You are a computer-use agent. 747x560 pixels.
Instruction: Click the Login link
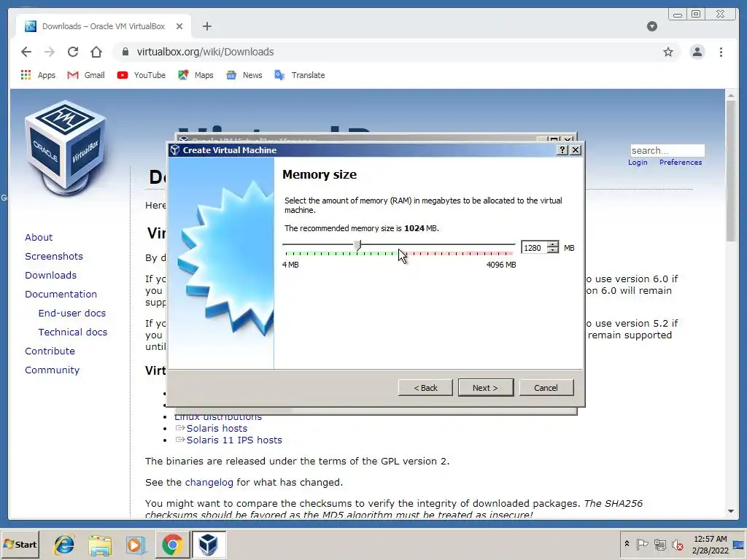coord(638,163)
